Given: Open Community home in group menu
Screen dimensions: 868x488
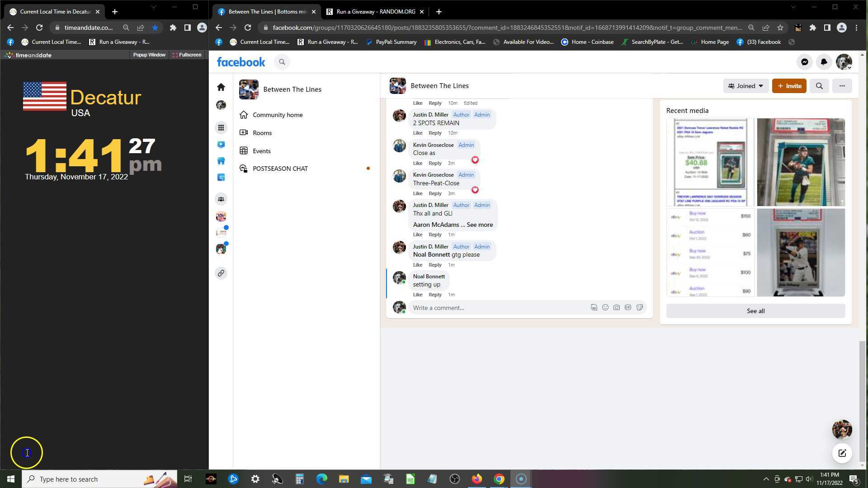Looking at the screenshot, I should 278,115.
